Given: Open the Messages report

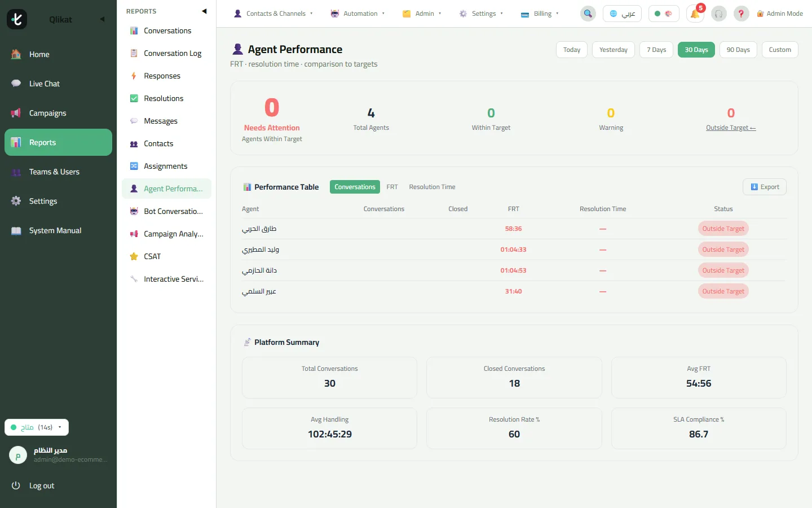Looking at the screenshot, I should tap(166, 121).
